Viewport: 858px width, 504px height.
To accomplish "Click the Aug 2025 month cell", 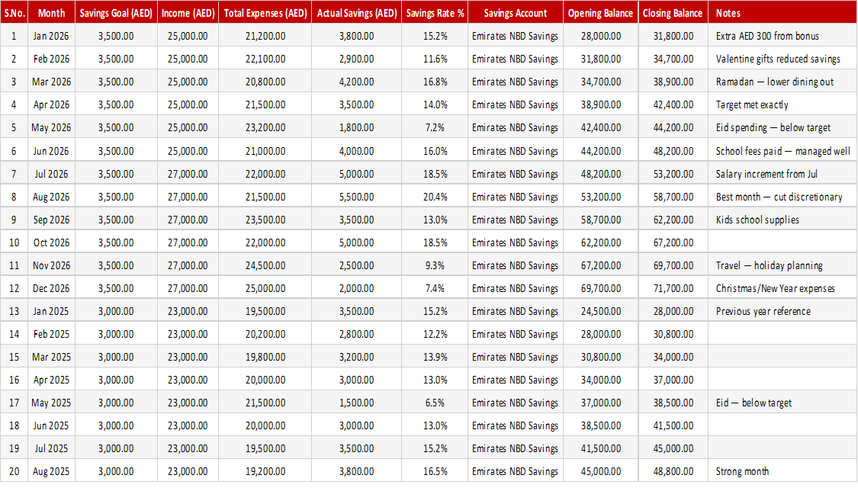I will pyautogui.click(x=51, y=471).
